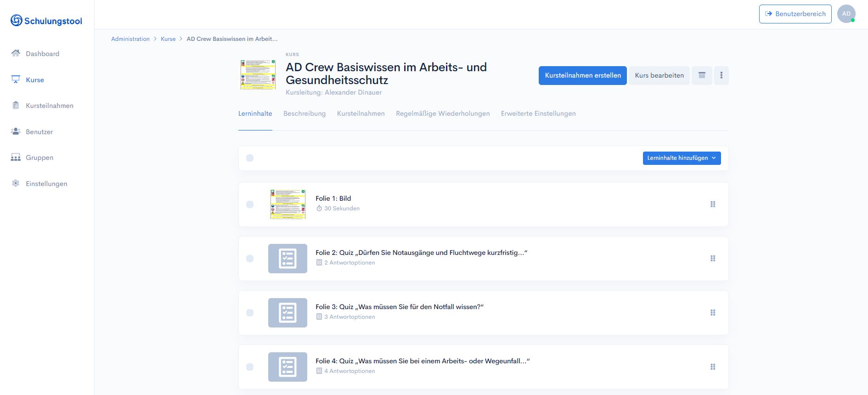This screenshot has width=868, height=395.
Task: Click the Dashboard house icon in sidebar
Action: tap(16, 53)
